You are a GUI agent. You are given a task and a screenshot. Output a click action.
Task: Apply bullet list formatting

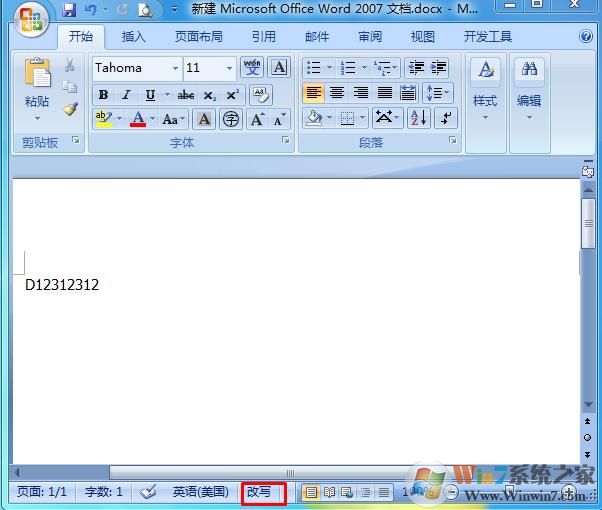point(314,68)
